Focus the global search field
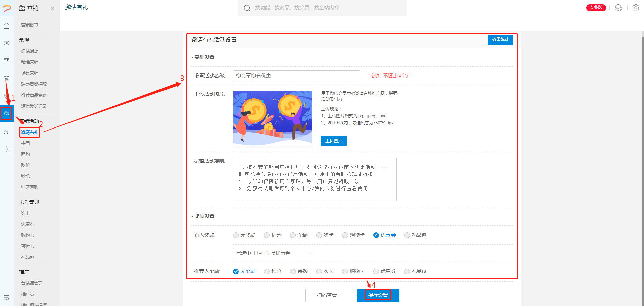Screen dimensions: 644x306 322,8
